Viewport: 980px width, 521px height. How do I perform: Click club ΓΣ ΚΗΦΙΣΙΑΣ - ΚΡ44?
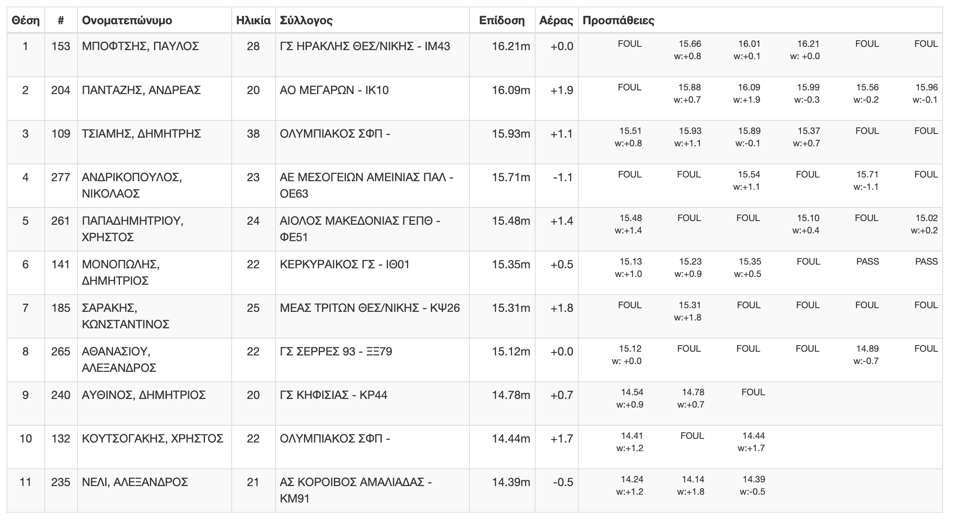coord(334,395)
